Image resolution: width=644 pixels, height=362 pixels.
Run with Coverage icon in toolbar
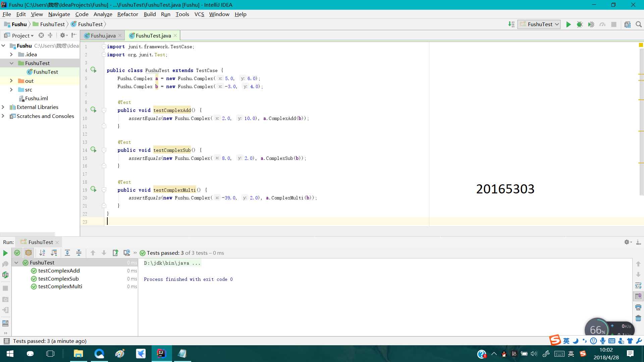[x=591, y=24]
